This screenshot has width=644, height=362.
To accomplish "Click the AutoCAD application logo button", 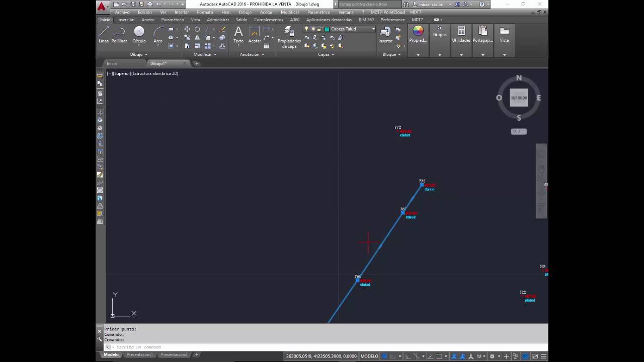I will 102,7.
